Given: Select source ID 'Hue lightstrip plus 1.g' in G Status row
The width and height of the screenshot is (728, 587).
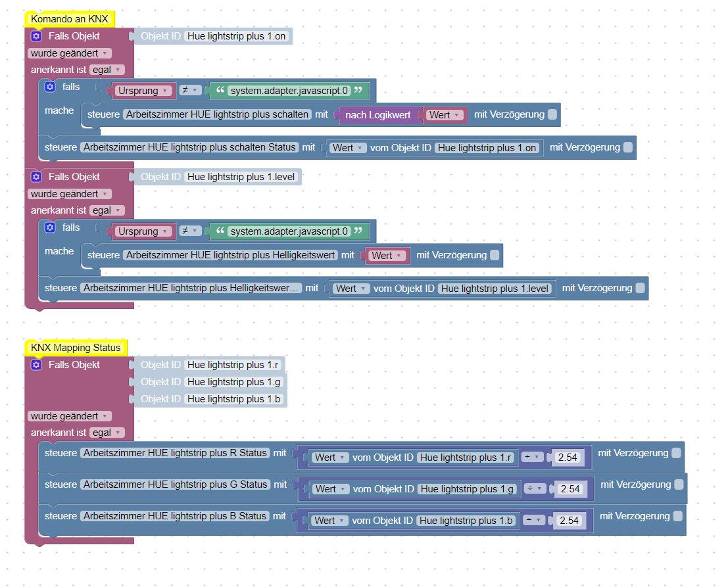Looking at the screenshot, I should pos(467,489).
